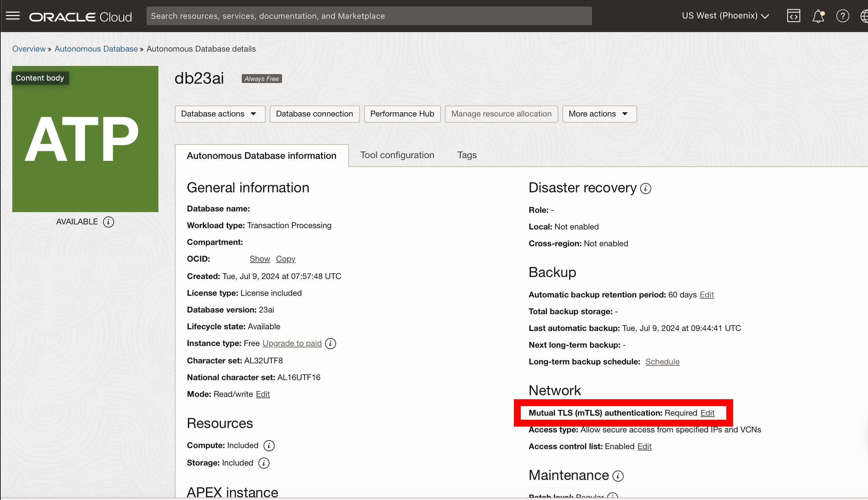Expand the More actions dropdown
This screenshot has height=500, width=868.
coord(600,114)
